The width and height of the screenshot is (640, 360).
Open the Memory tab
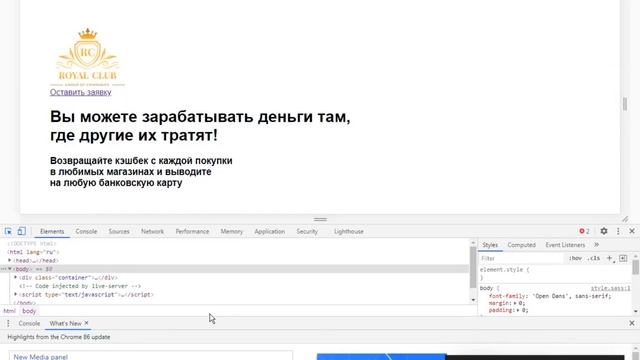tap(231, 231)
